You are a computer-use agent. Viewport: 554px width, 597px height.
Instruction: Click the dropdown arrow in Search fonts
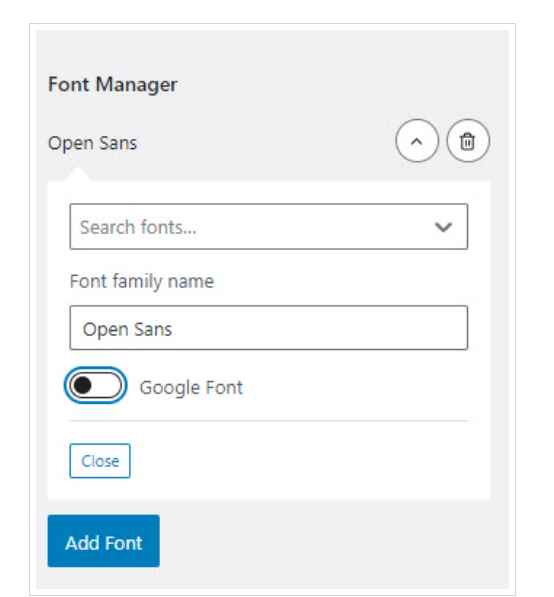click(x=443, y=227)
